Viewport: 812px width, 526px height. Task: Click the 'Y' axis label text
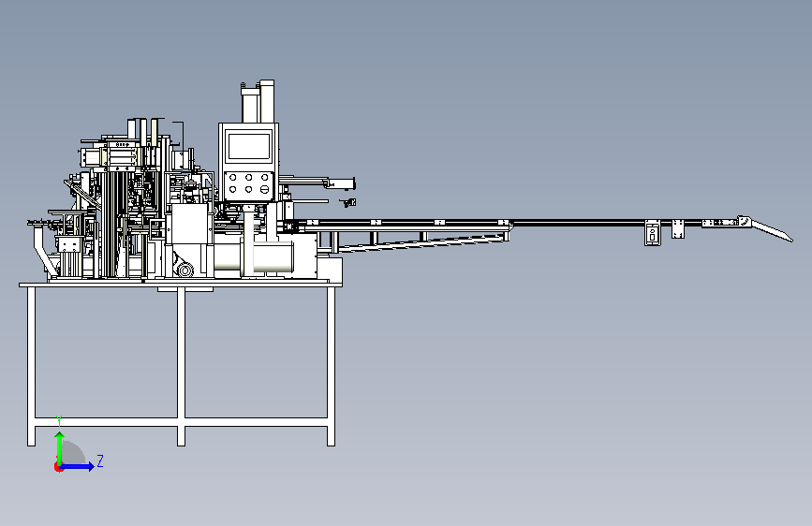click(x=60, y=421)
